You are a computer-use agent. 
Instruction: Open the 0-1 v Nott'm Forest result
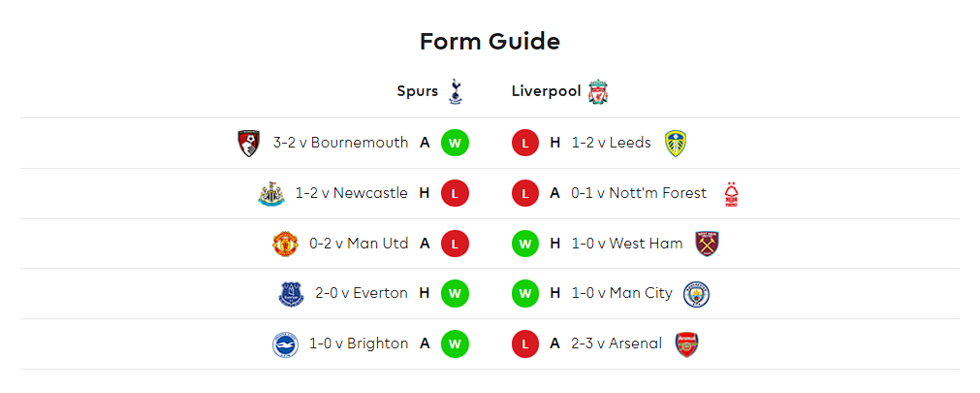pos(639,193)
